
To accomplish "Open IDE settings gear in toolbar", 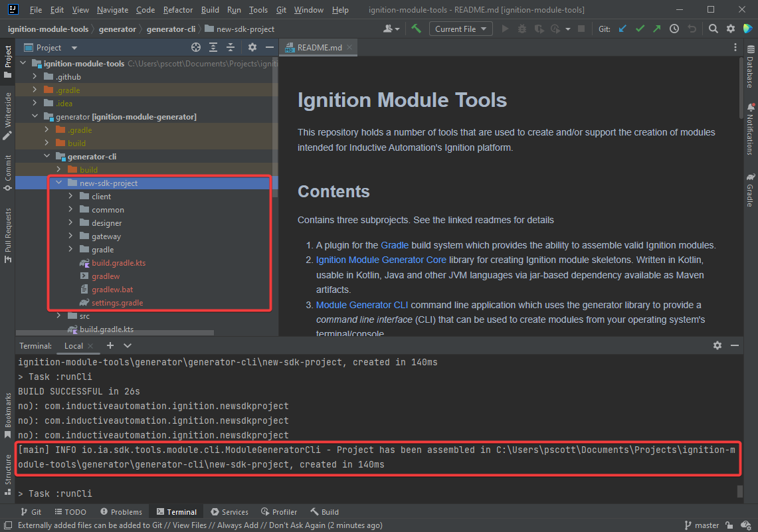I will point(731,29).
